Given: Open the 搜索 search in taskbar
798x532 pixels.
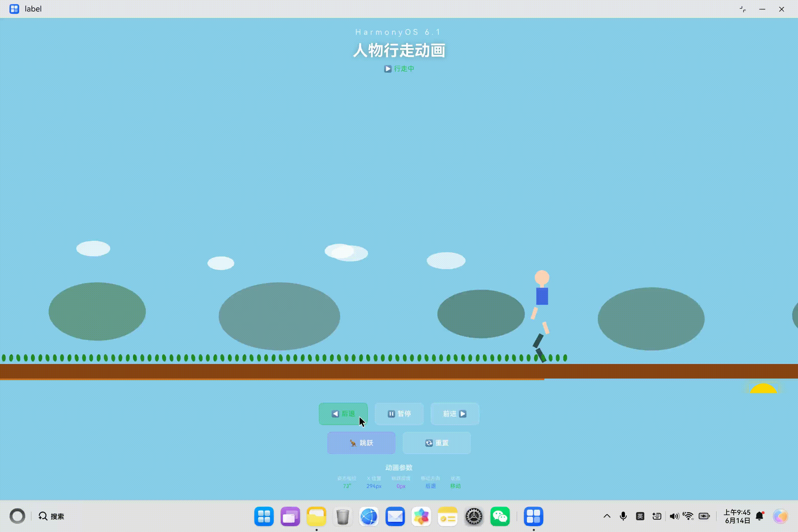Looking at the screenshot, I should 52,516.
